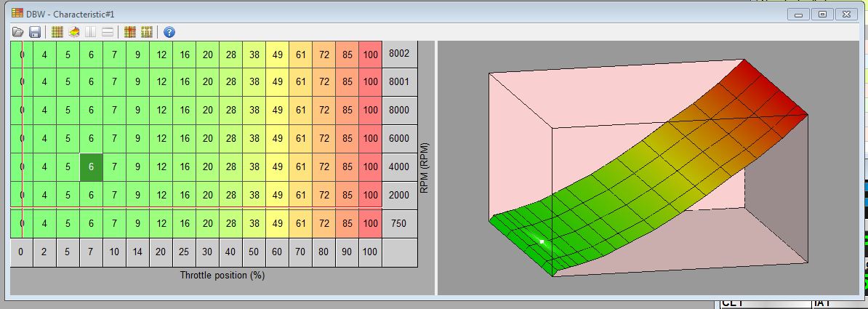Click the DBW window title icon
This screenshot has height=309, width=868.
17,13
